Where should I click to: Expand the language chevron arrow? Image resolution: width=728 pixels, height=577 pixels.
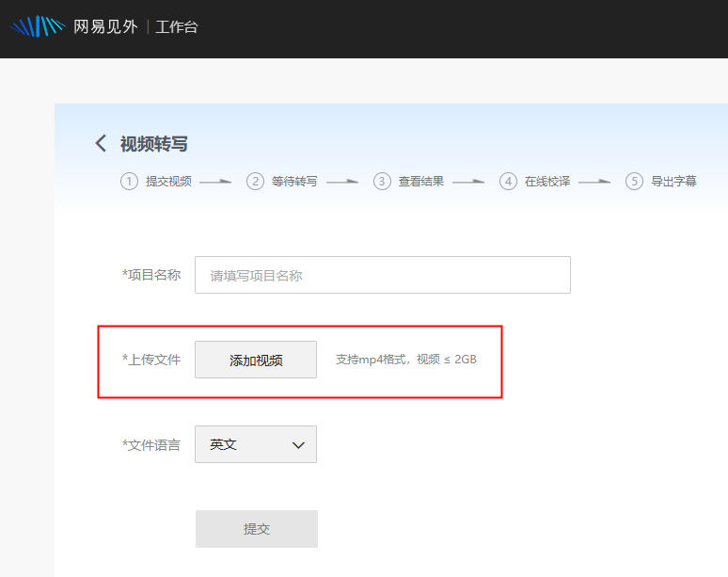tap(299, 444)
